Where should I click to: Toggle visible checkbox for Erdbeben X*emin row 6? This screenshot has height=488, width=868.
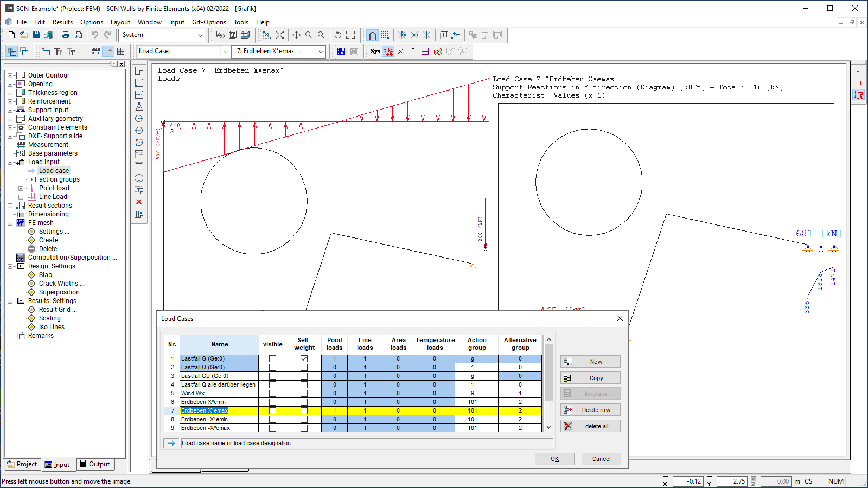click(273, 402)
